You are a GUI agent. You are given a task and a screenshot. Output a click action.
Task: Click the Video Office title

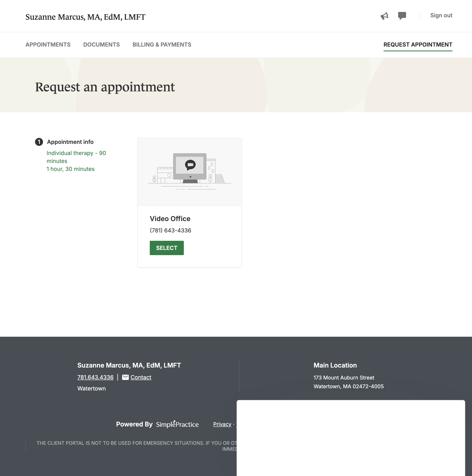pyautogui.click(x=170, y=218)
